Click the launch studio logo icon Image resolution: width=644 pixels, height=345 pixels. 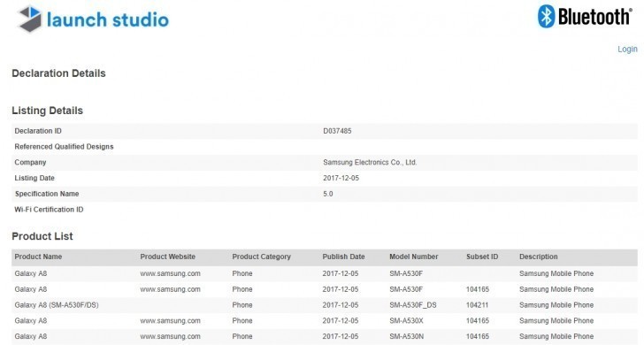[30, 19]
